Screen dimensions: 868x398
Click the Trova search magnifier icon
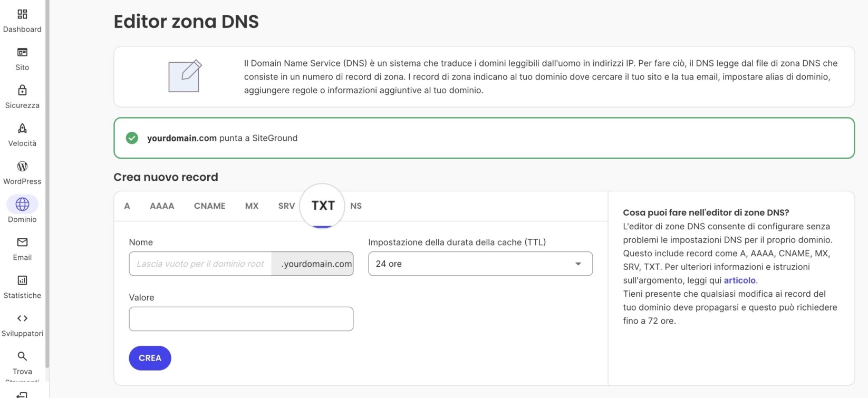(x=22, y=356)
